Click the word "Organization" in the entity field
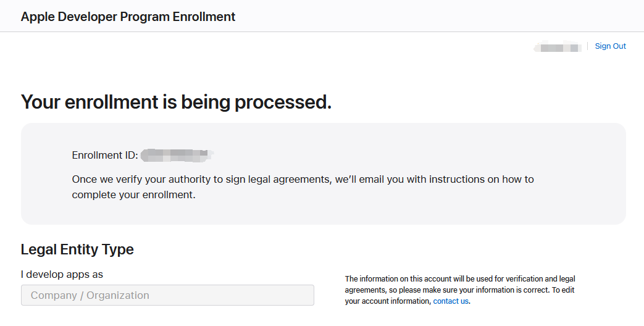 tap(118, 295)
